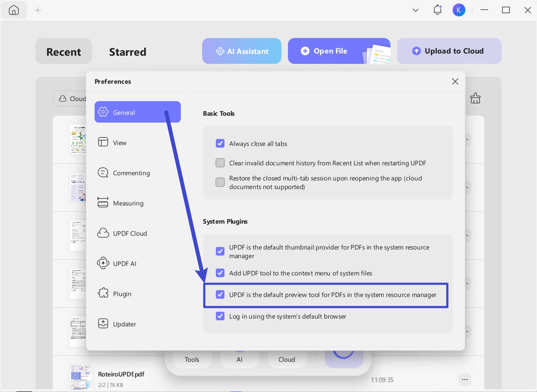
Task: Toggle default thumbnail provider checkbox
Action: click(220, 251)
